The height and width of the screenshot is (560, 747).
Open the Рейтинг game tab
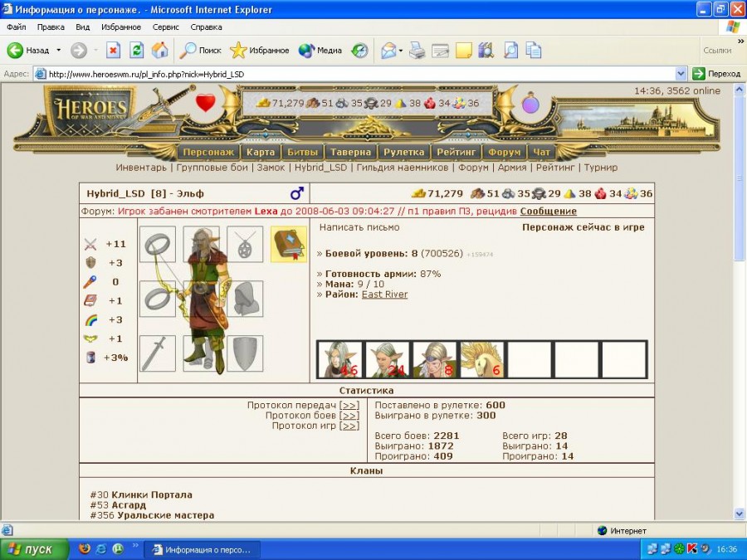point(456,153)
